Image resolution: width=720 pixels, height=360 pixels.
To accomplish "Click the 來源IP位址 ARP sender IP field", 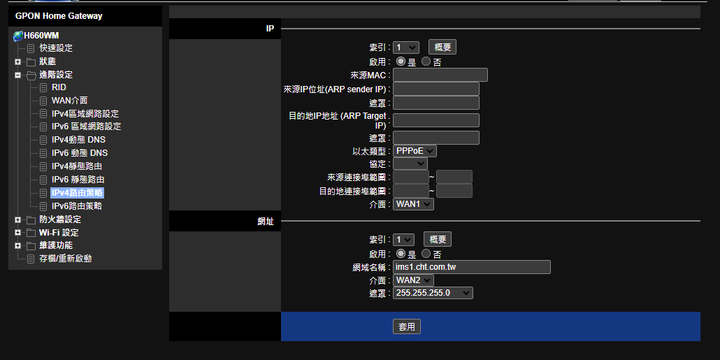I will coord(436,89).
